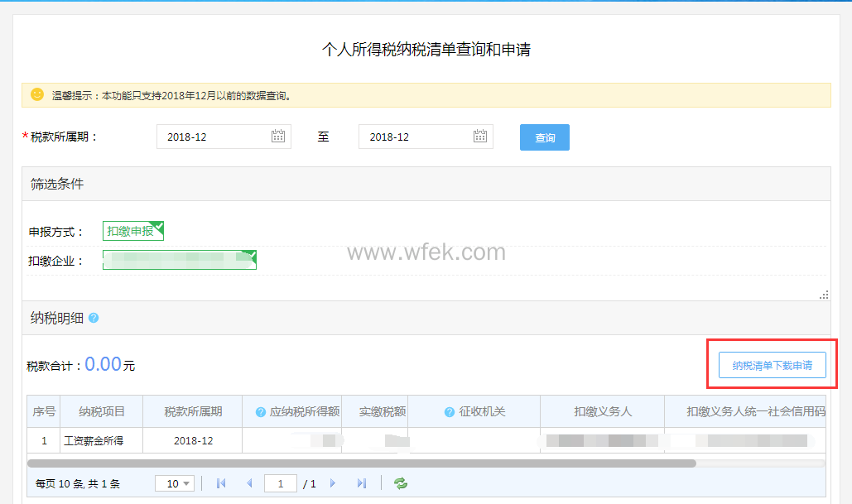Go to the previous page
Screen dimensions: 852x504
tap(249, 482)
